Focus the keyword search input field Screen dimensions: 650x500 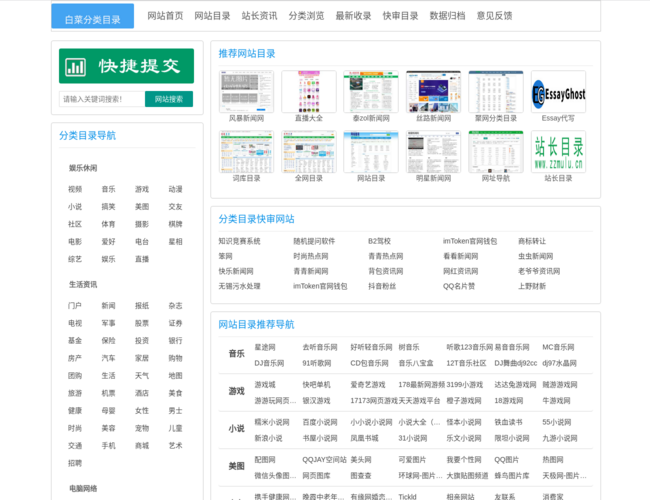pyautogui.click(x=102, y=99)
